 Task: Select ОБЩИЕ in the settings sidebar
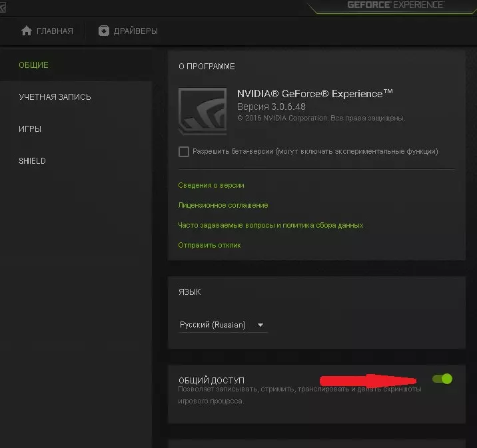[33, 65]
